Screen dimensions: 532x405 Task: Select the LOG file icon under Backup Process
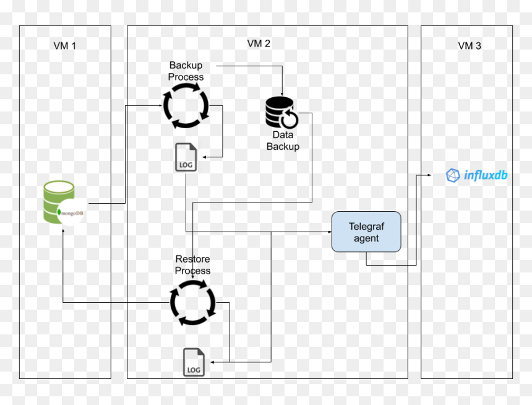[x=186, y=157]
